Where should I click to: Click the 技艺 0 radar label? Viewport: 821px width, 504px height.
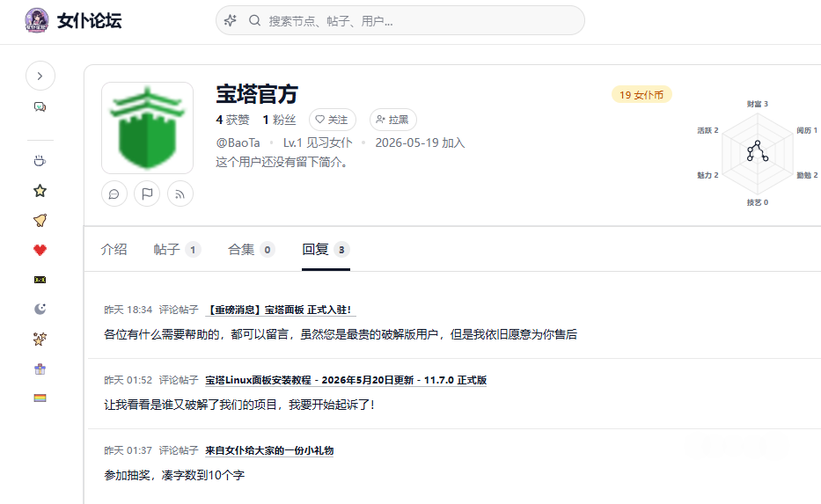click(x=757, y=202)
